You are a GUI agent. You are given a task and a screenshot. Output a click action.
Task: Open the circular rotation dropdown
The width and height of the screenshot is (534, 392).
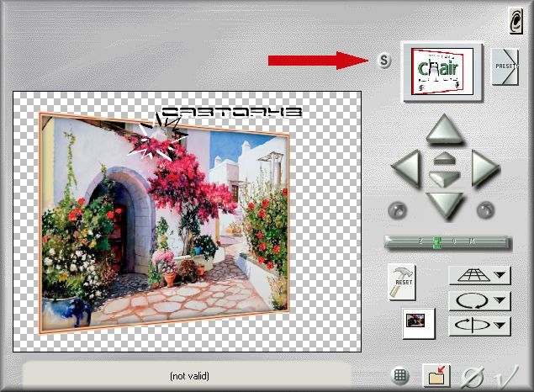[x=480, y=300]
